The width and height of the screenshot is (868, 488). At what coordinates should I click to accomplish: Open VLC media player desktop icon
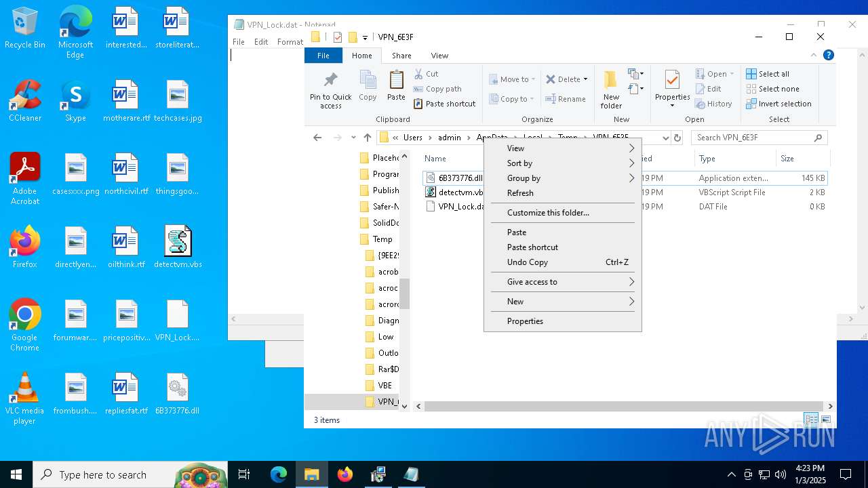25,399
